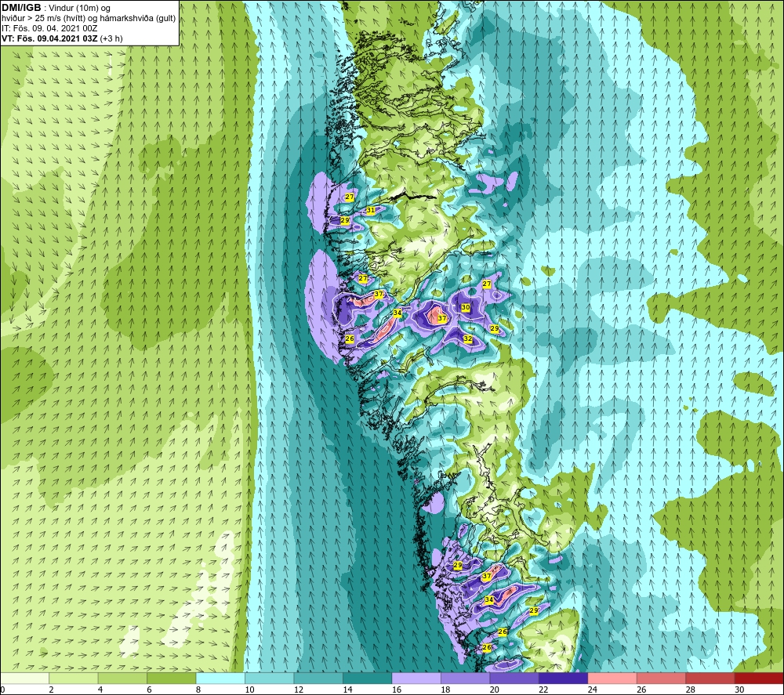Image resolution: width=784 pixels, height=695 pixels.
Task: Pick the 28–30 m/s red legend swatch
Action: (710, 679)
